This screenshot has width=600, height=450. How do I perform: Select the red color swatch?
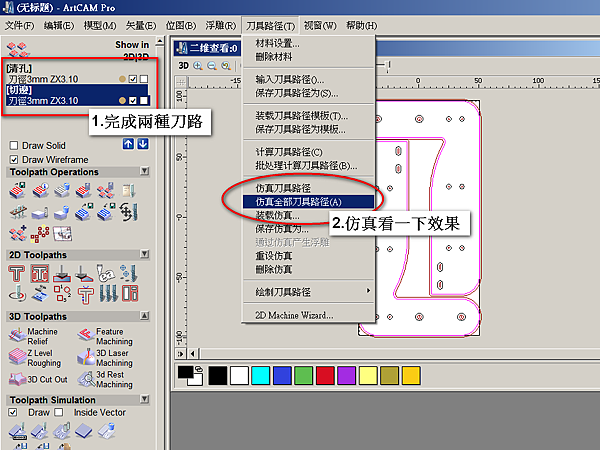pyautogui.click(x=325, y=375)
